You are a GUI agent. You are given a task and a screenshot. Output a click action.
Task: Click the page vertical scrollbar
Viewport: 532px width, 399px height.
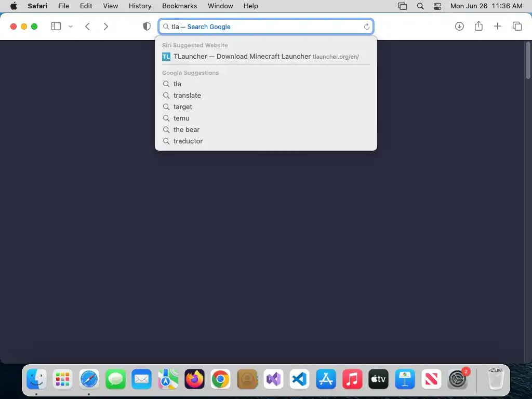tap(528, 60)
